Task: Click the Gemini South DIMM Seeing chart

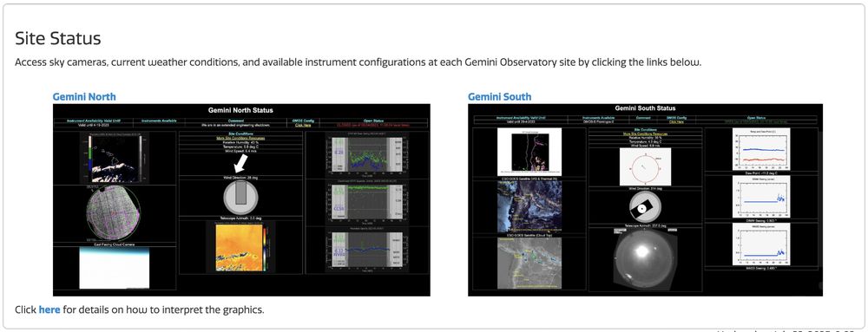Action: [x=760, y=197]
